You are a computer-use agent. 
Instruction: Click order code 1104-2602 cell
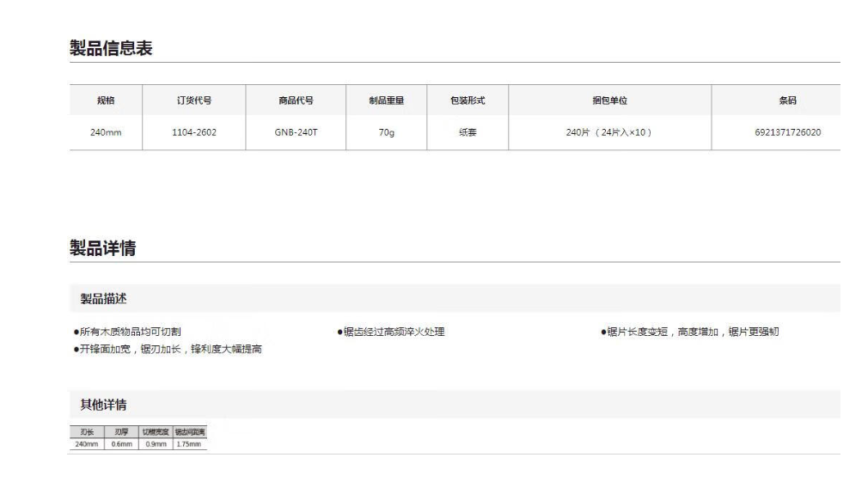click(x=194, y=132)
